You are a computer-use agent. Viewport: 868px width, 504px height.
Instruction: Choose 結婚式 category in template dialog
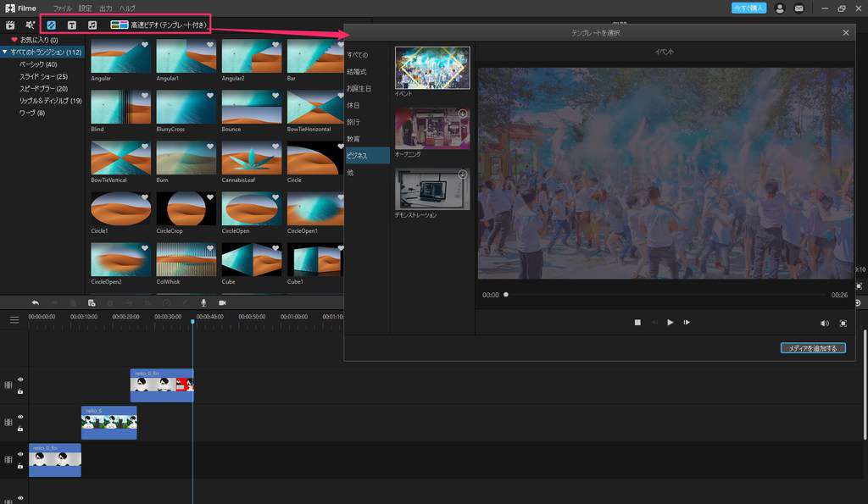(357, 72)
